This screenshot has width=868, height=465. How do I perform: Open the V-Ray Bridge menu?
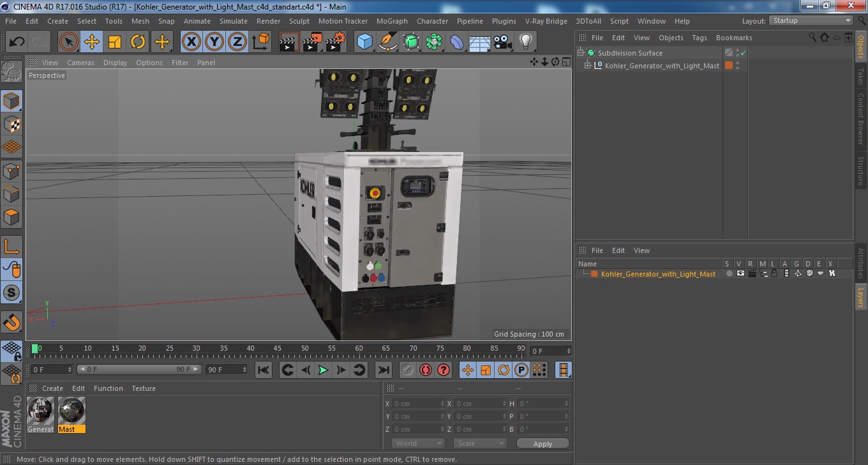click(x=546, y=21)
